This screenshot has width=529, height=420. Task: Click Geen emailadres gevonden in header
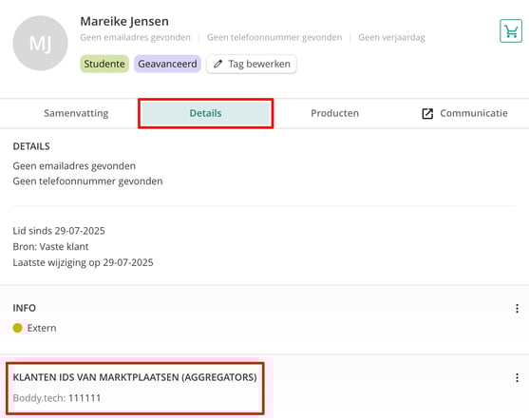pyautogui.click(x=135, y=37)
